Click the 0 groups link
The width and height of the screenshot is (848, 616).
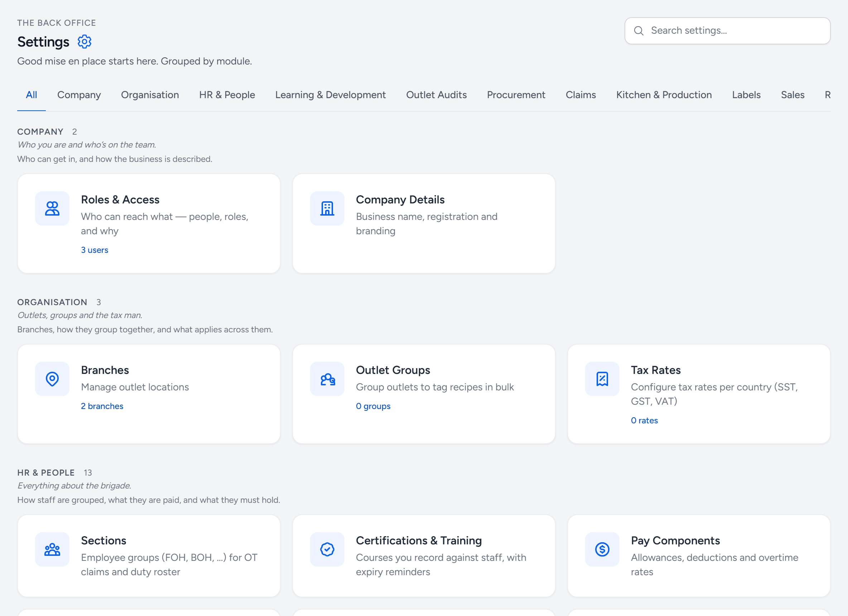pyautogui.click(x=373, y=406)
